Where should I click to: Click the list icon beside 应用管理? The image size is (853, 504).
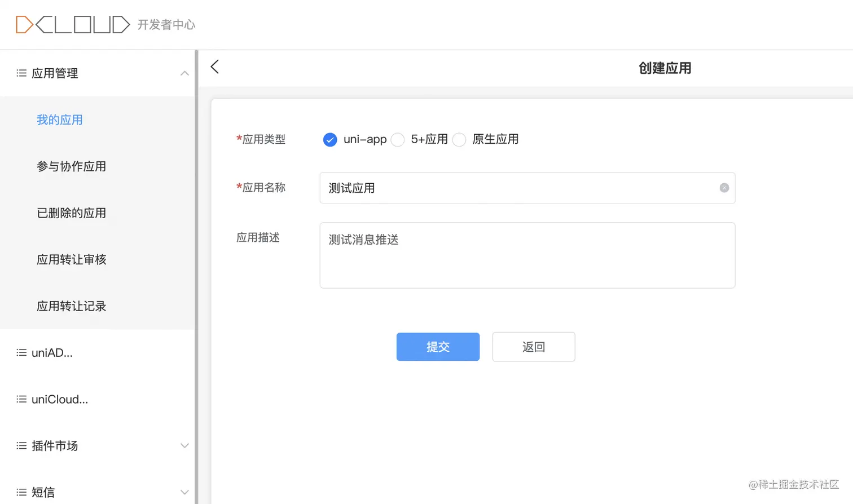point(21,73)
